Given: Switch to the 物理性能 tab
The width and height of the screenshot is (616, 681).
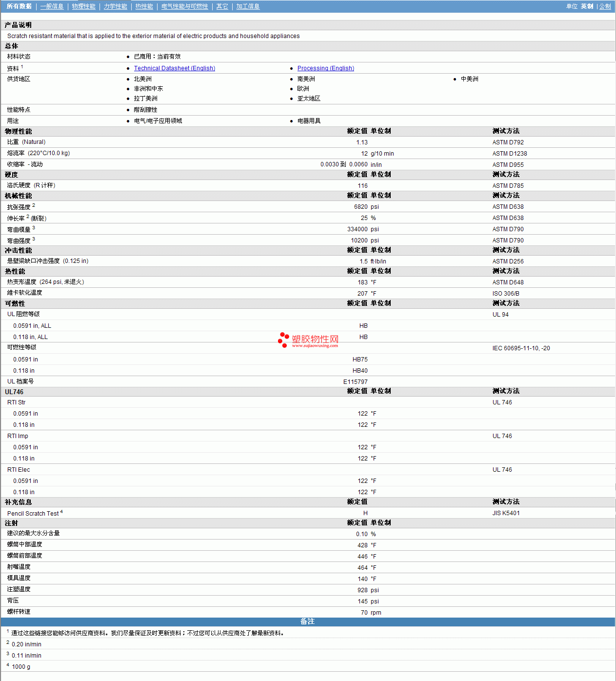Looking at the screenshot, I should [x=84, y=6].
